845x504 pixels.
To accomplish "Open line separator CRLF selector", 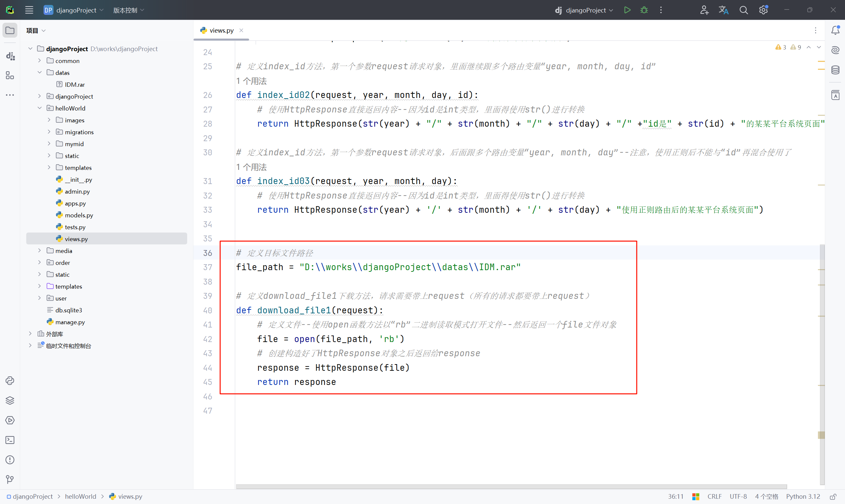I will pos(714,496).
